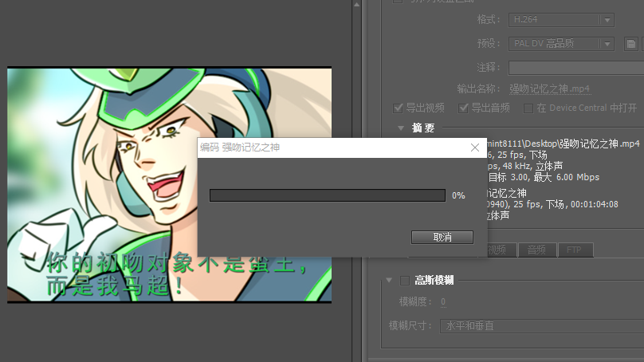This screenshot has width=644, height=362.
Task: Collapse the 摘要 summary section
Action: (401, 128)
